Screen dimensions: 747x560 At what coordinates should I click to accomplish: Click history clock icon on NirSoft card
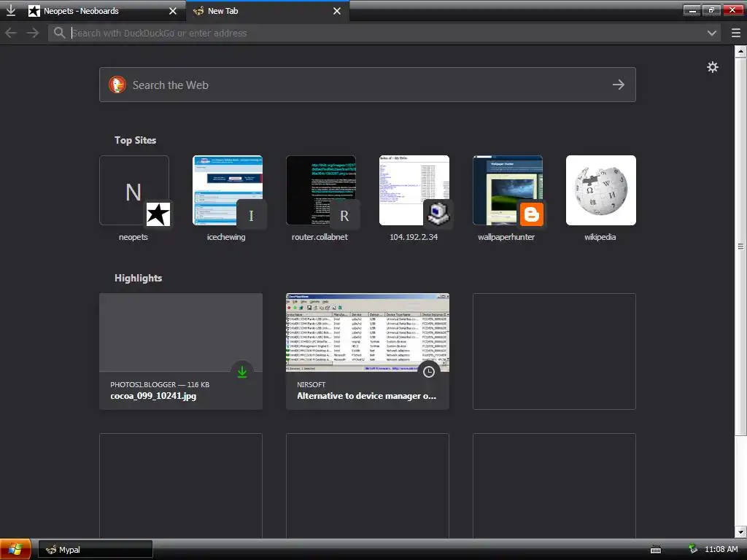tap(429, 372)
